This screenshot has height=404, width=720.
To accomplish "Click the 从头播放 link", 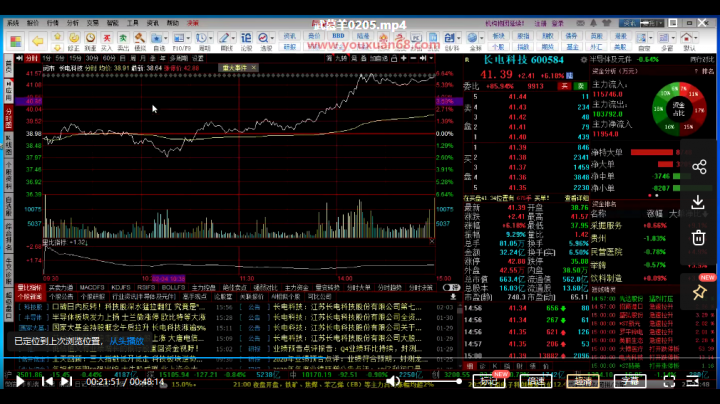I will (126, 341).
